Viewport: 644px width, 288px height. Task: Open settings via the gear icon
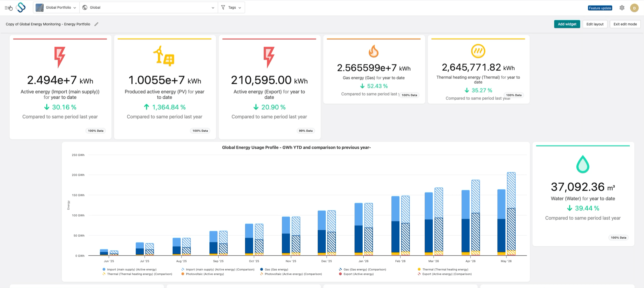pos(622,8)
